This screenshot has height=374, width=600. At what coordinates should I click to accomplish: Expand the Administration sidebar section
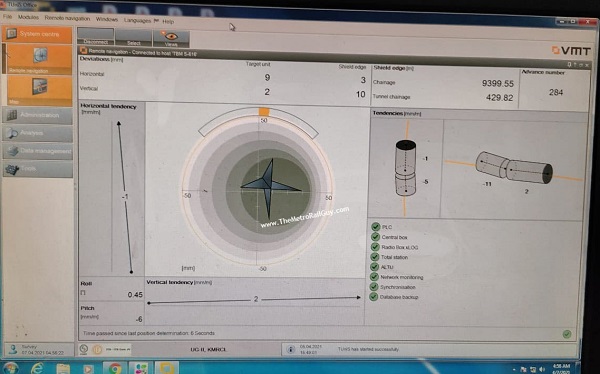[38, 115]
